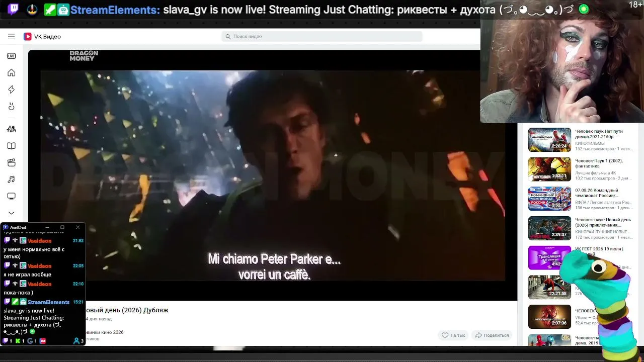Open thumbnail for Командный чемпионат России

coord(549,199)
